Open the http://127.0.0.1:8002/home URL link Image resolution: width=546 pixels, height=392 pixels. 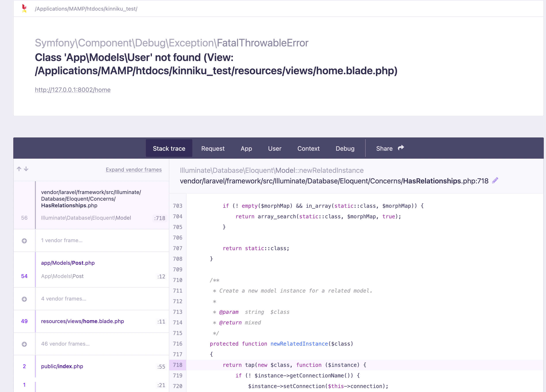[73, 90]
